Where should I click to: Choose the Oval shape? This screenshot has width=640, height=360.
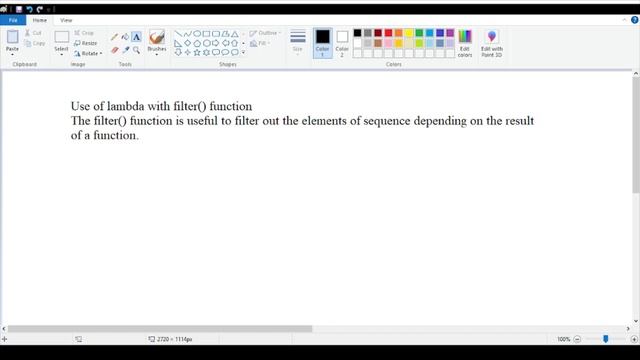[x=197, y=34]
